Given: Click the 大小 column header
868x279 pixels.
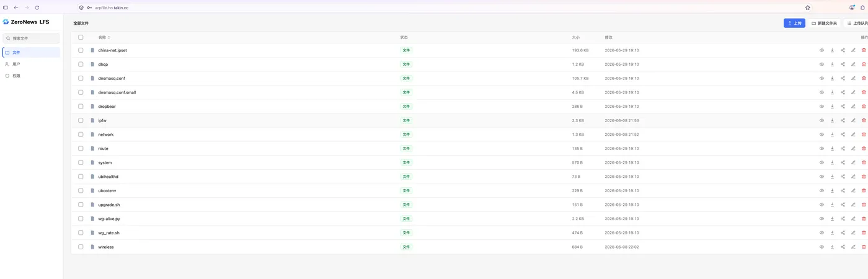Looking at the screenshot, I should (x=576, y=37).
